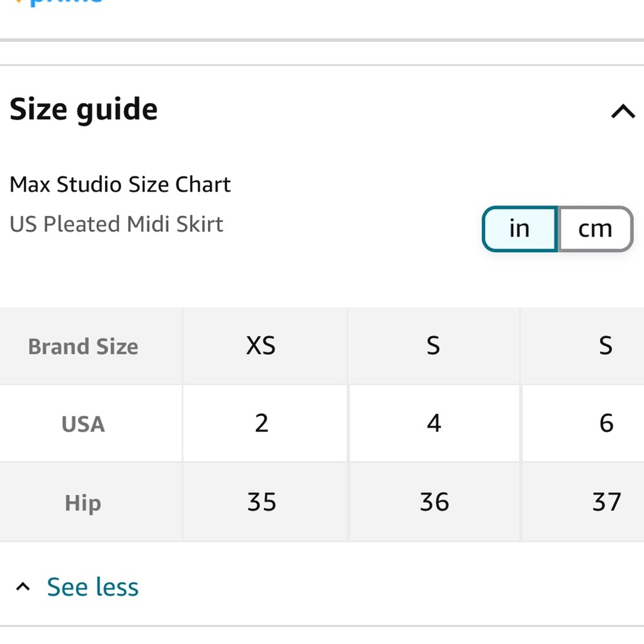
Task: Select inches unit toggle
Action: (x=520, y=229)
